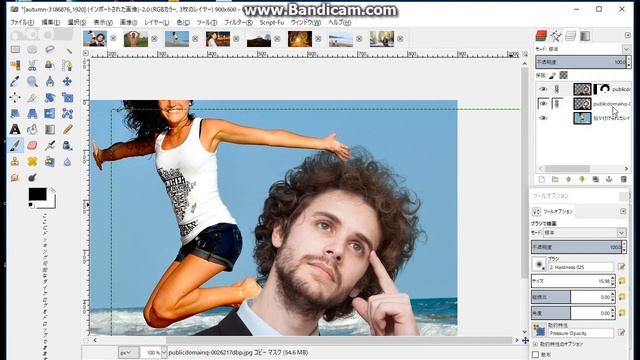
Task: Select the Rectangle Select tool
Action: click(15, 50)
